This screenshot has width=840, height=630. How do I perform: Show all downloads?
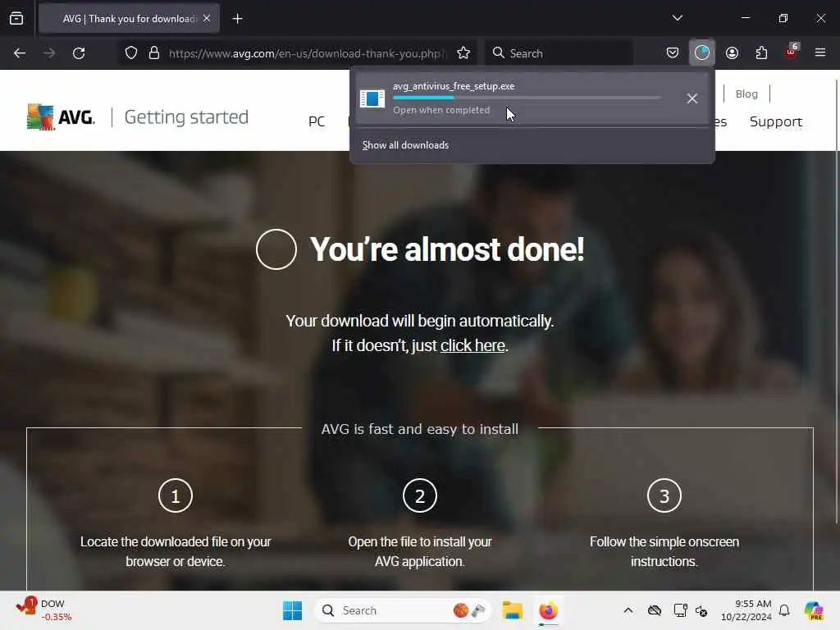click(x=405, y=145)
